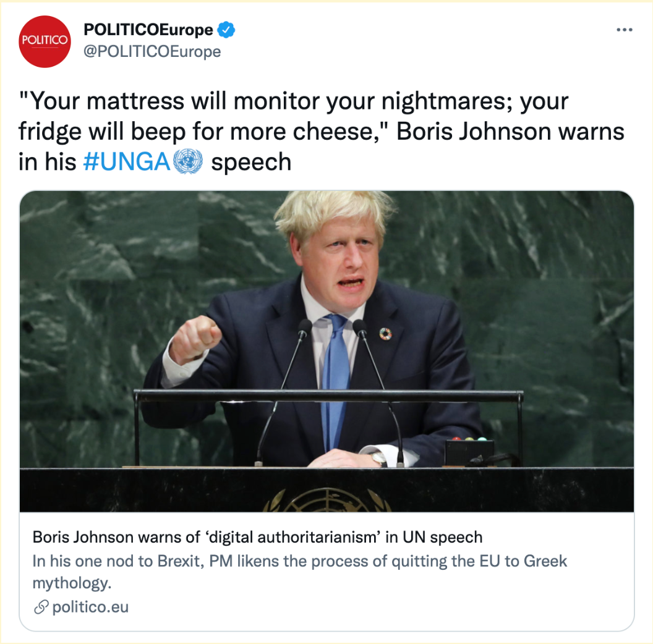Open the Boris Johnson speech photo
The height and width of the screenshot is (644, 653).
click(326, 351)
